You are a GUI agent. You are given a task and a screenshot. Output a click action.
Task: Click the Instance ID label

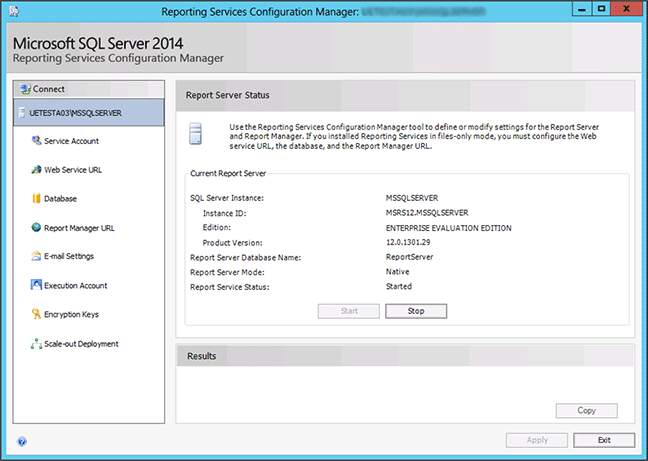[x=224, y=214]
